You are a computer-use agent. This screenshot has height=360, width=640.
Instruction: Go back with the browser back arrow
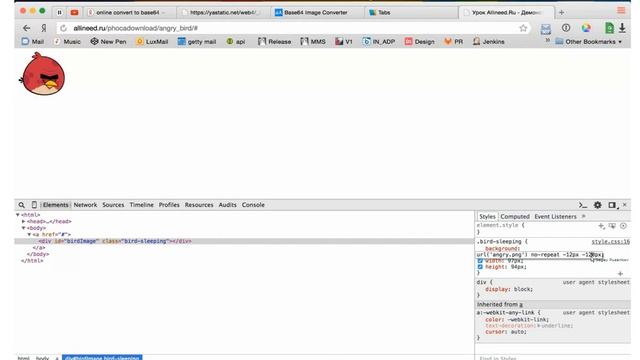click(x=27, y=28)
